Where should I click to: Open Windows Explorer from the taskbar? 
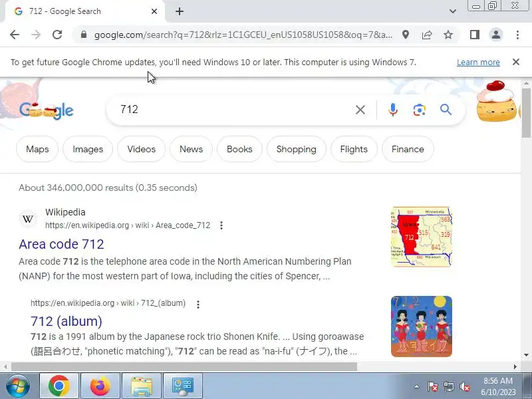point(142,386)
